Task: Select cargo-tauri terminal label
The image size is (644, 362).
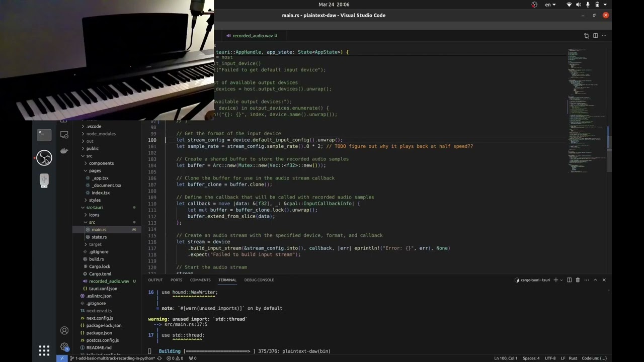Action: (532, 280)
